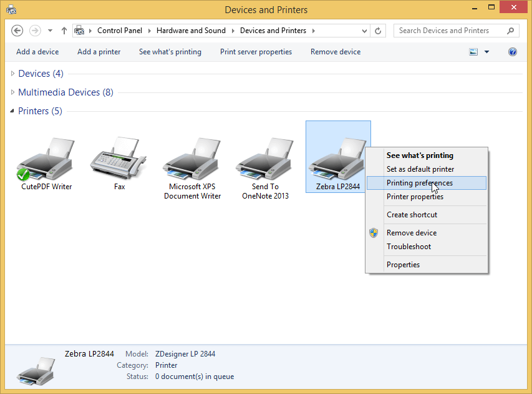This screenshot has width=532, height=394.
Task: Open the view options dropdown arrow
Action: pyautogui.click(x=487, y=52)
